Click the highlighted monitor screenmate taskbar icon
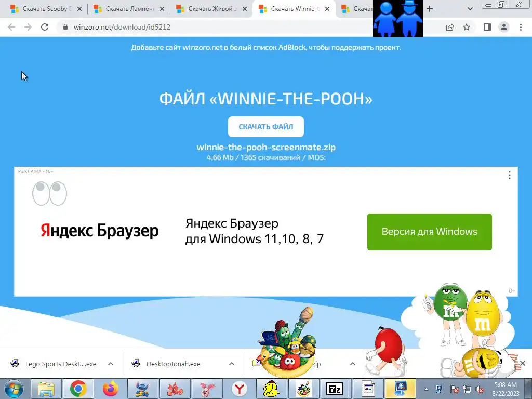Screen dimensions: 532x399 pyautogui.click(x=401, y=389)
